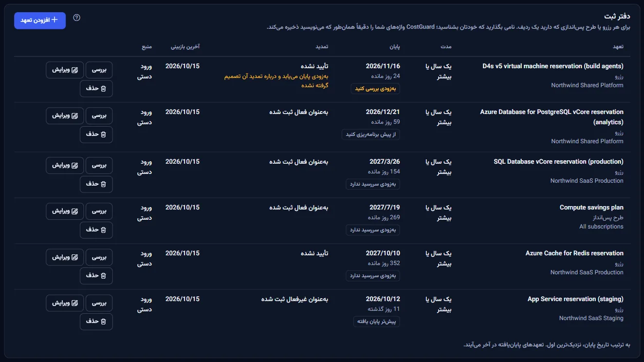Delete the Azure Database for PostgreSQL reservation
The height and width of the screenshot is (362, 644).
[96, 134]
